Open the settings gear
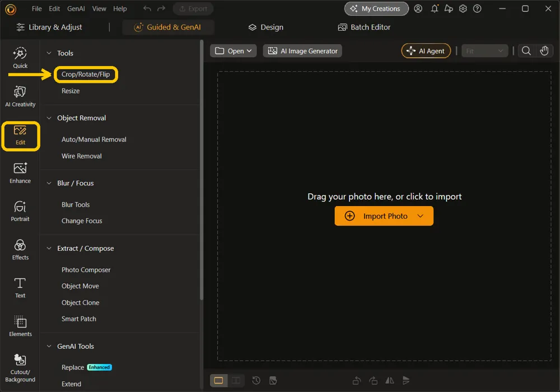 pos(463,8)
